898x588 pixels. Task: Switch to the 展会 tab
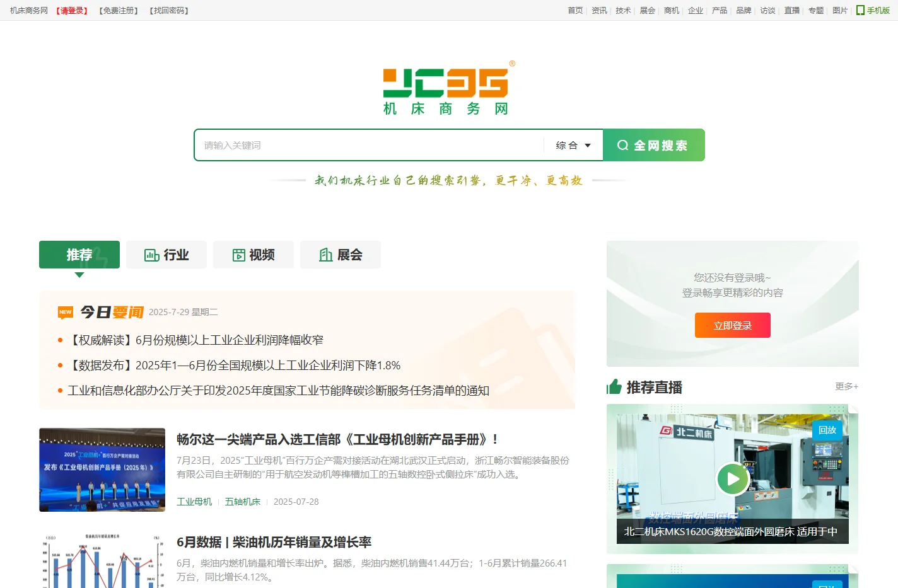(341, 255)
